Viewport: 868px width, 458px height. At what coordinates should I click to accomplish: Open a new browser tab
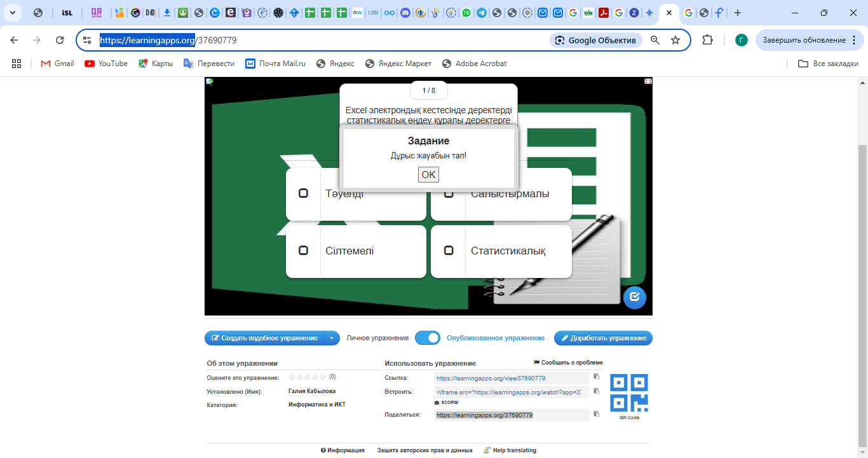738,13
